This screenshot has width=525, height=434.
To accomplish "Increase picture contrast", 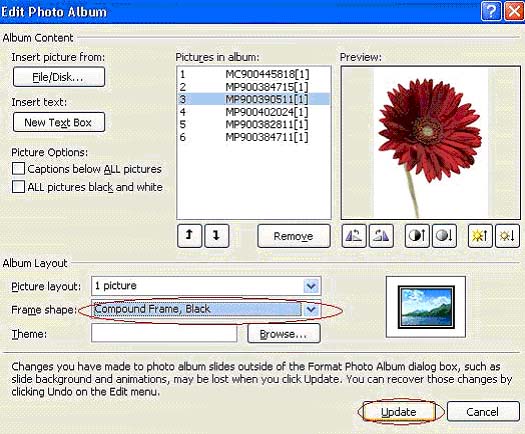I will click(417, 236).
